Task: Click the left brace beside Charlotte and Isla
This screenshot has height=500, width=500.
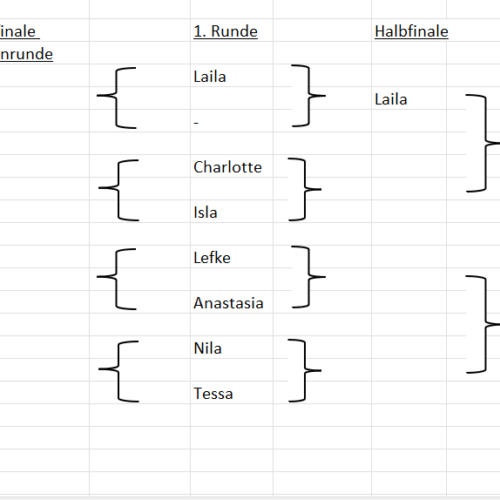Action: pos(119,190)
